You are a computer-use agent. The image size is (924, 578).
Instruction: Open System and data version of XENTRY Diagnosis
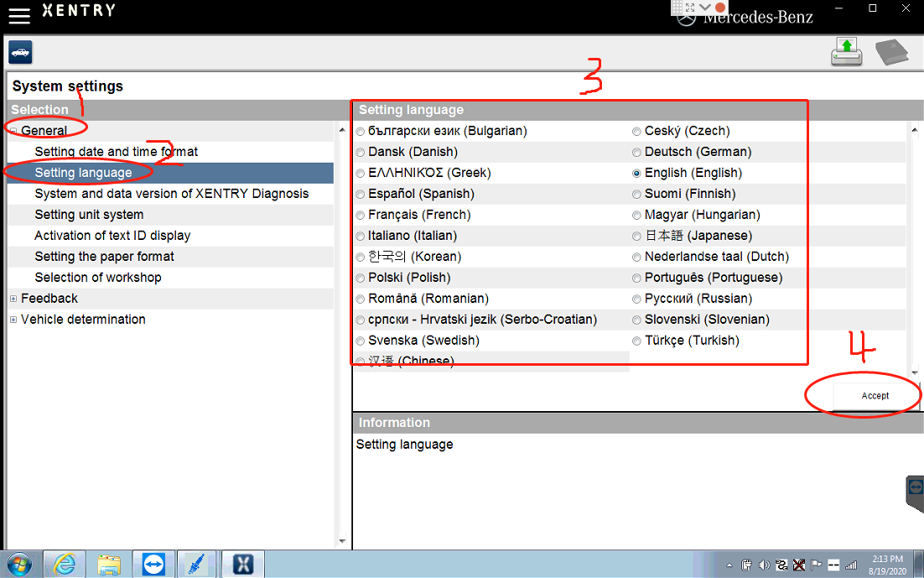pos(172,194)
